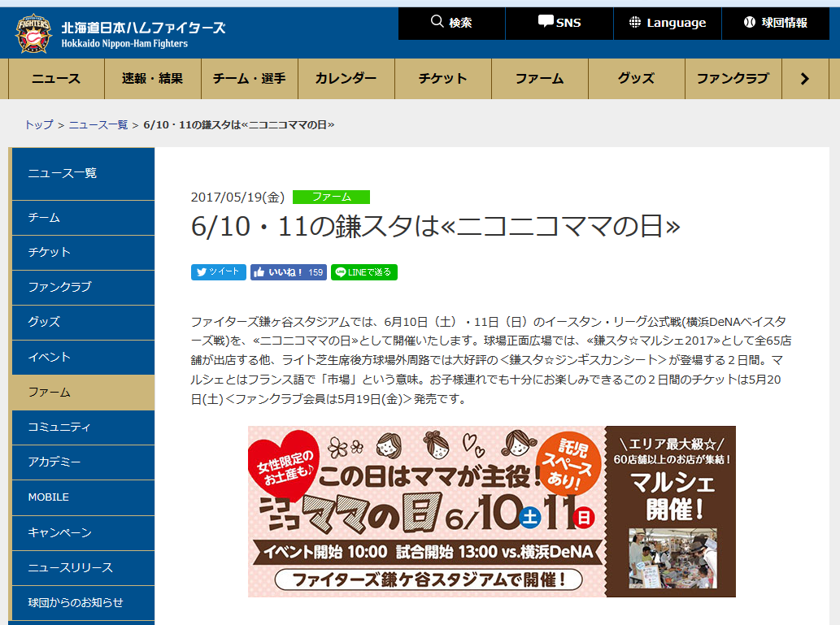
Task: Select ファンクラブ in the sidebar
Action: pos(83,288)
